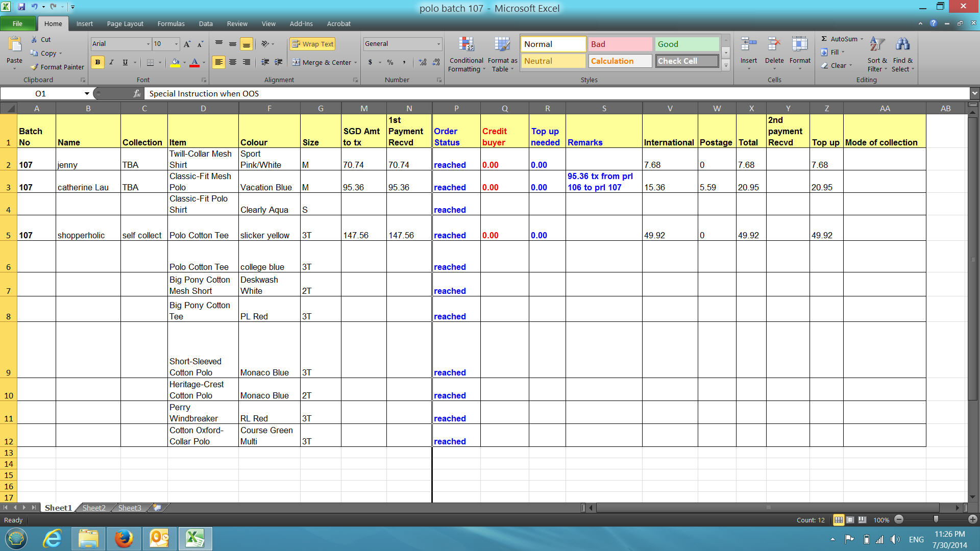Toggle Bold formatting
The width and height of the screenshot is (980, 551).
(x=97, y=62)
